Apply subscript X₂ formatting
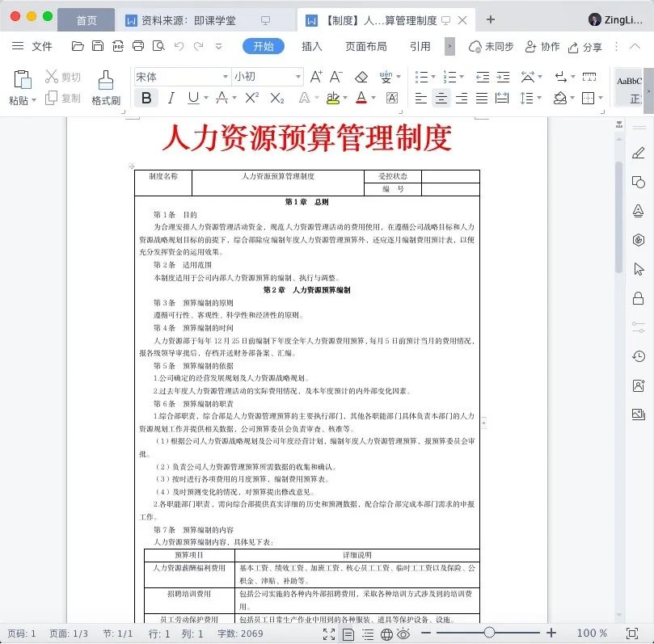Viewport: 654px width, 644px height. (277, 99)
